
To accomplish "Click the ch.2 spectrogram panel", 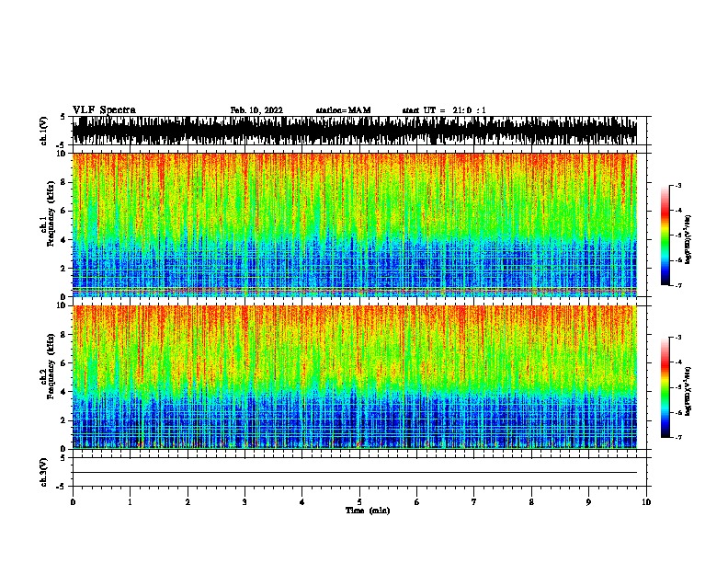I will (355, 377).
